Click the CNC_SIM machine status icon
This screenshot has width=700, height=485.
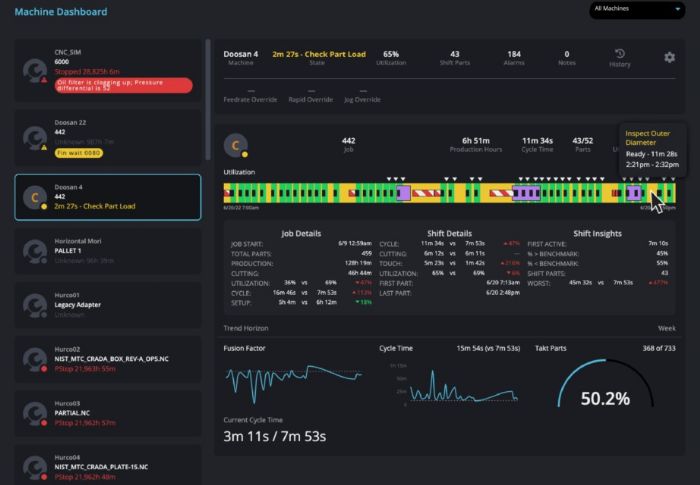click(35, 71)
